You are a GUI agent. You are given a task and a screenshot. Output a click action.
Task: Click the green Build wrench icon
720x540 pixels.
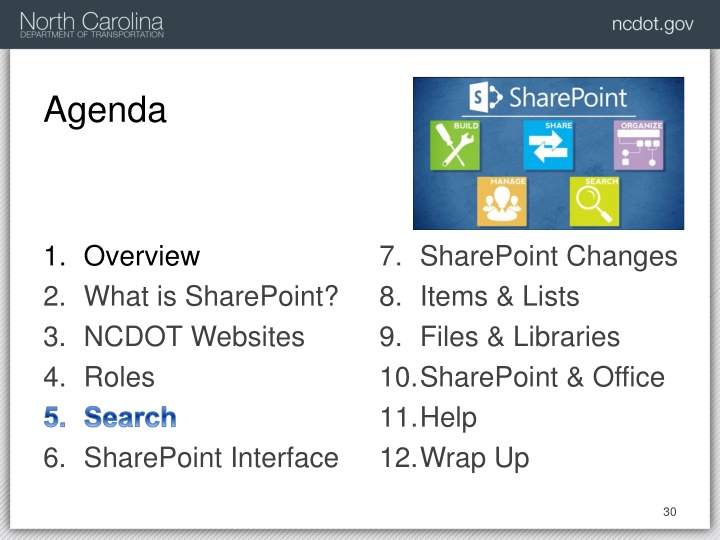(455, 146)
